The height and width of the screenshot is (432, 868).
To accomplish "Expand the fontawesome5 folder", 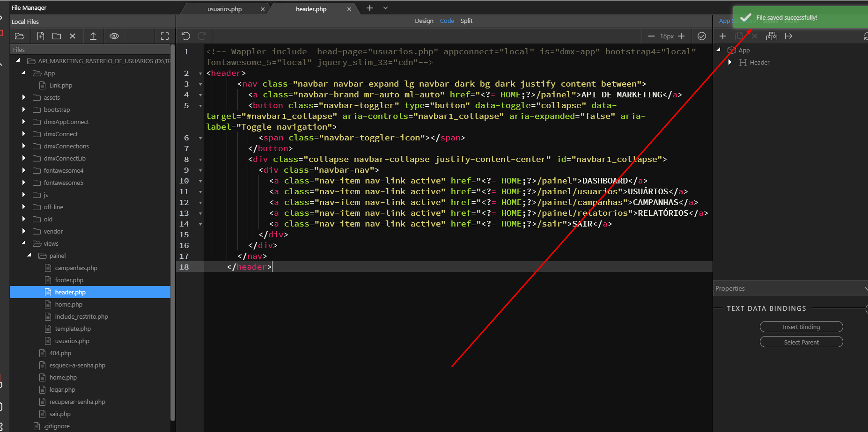I will pyautogui.click(x=24, y=183).
